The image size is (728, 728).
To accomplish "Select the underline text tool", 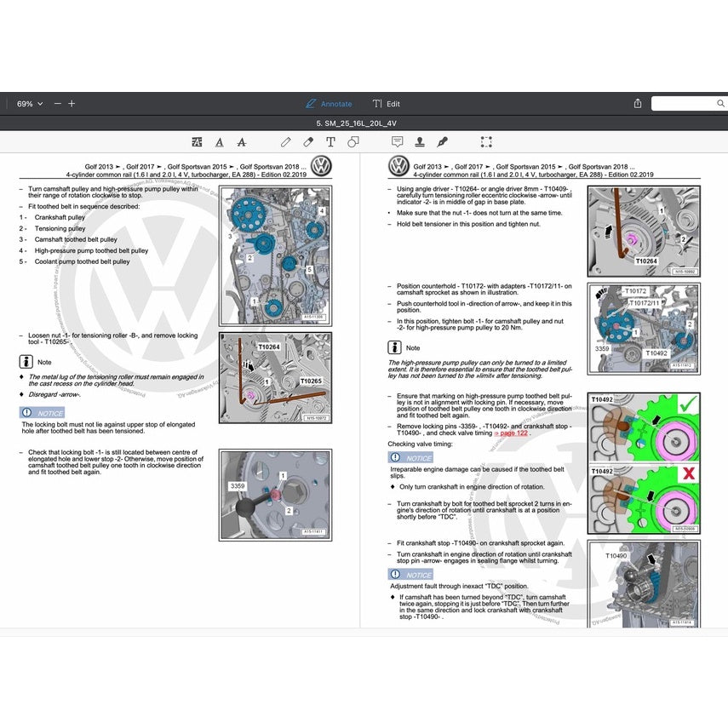I will [220, 142].
